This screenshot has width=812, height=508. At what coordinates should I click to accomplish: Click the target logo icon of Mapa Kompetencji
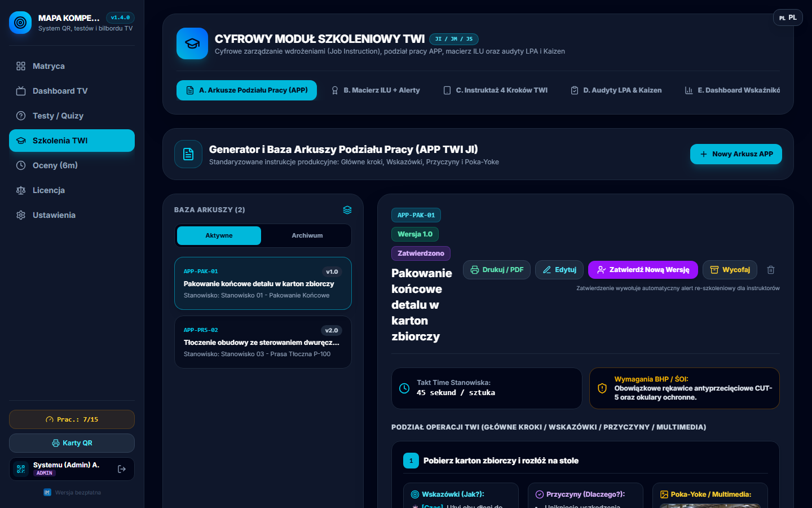point(20,23)
